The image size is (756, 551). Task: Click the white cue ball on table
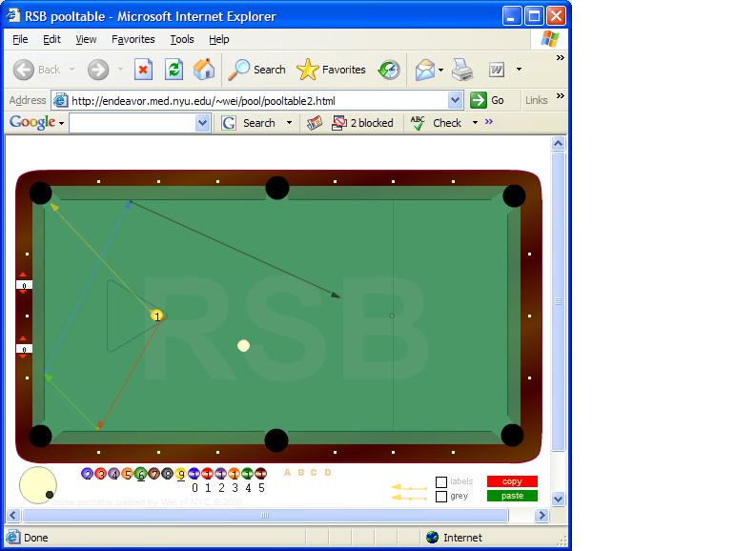point(244,346)
